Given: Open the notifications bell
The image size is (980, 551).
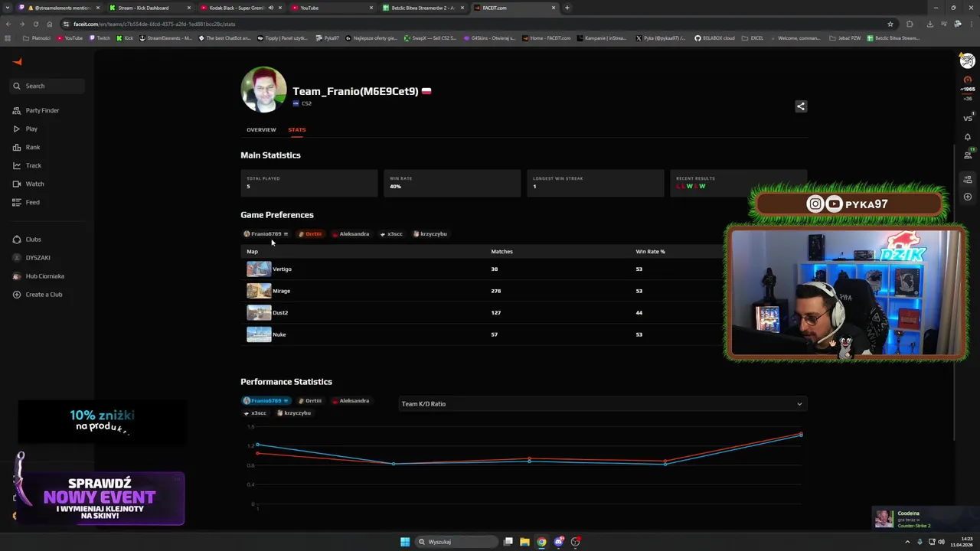Looking at the screenshot, I should pyautogui.click(x=968, y=137).
